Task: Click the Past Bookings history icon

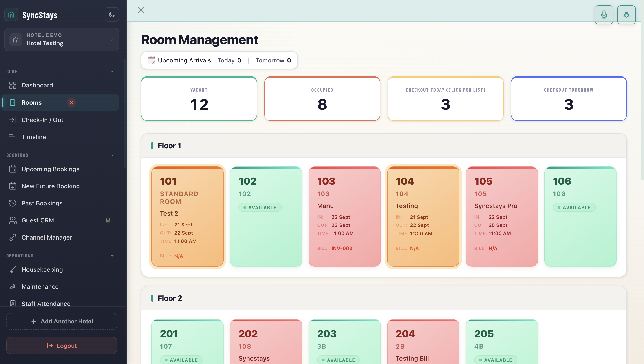Action: pos(13,203)
